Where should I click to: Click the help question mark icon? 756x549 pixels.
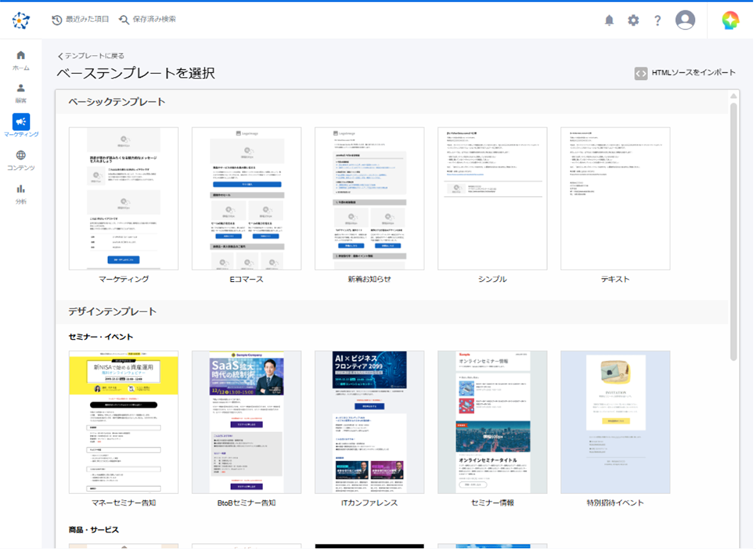[657, 20]
